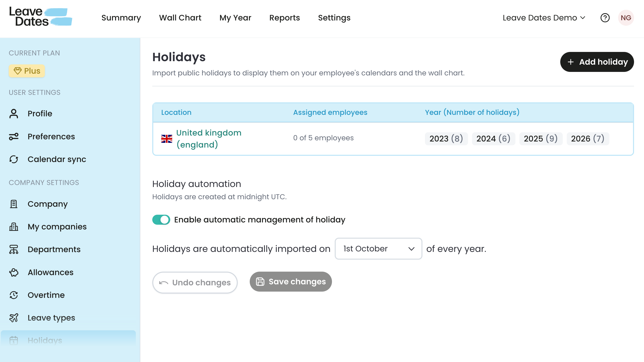Select the Calendar sync icon
The image size is (644, 362).
[14, 159]
